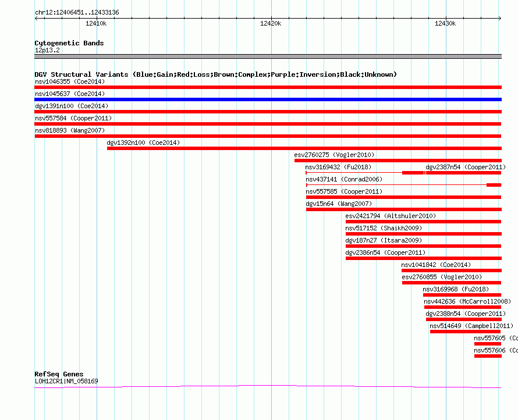The width and height of the screenshot is (518, 420).
Task: Click the pink LOH12CR1 gene track line
Action: point(268,386)
